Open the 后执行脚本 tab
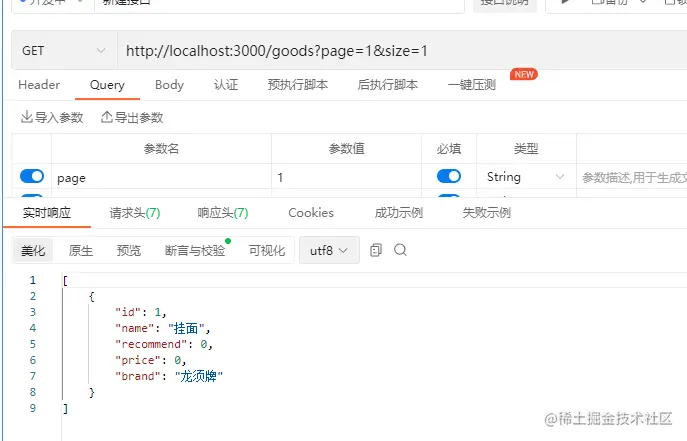 point(388,85)
